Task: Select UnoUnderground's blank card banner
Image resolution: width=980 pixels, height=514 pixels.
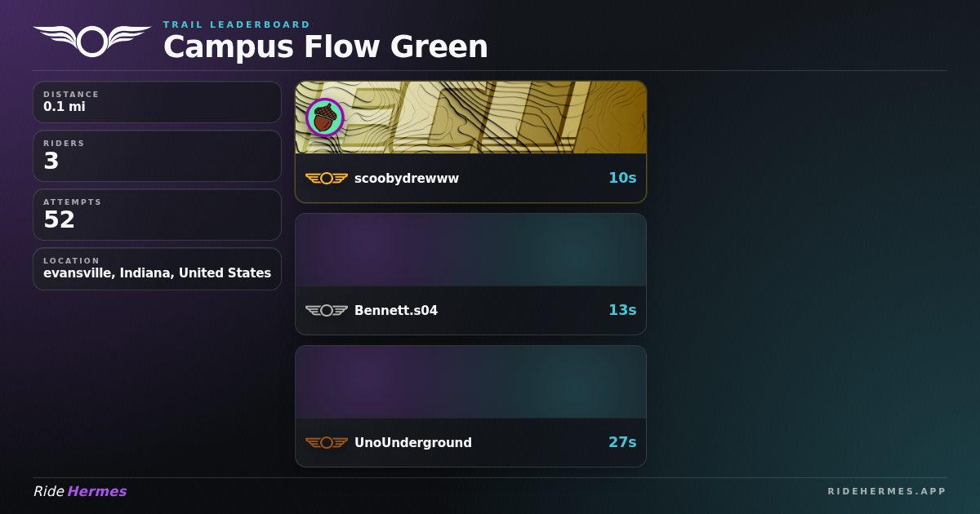Action: tap(470, 382)
